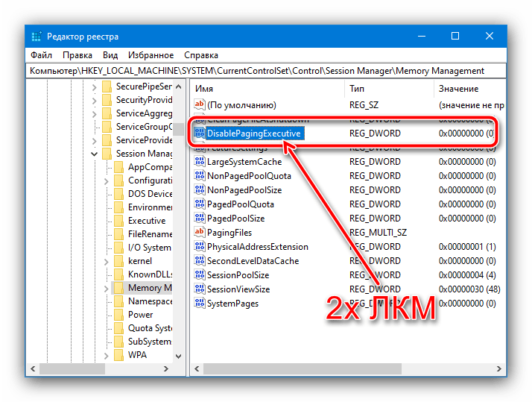Click the DWORD icon for NonPagedPoolSize
This screenshot has height=402, width=532.
pos(199,189)
